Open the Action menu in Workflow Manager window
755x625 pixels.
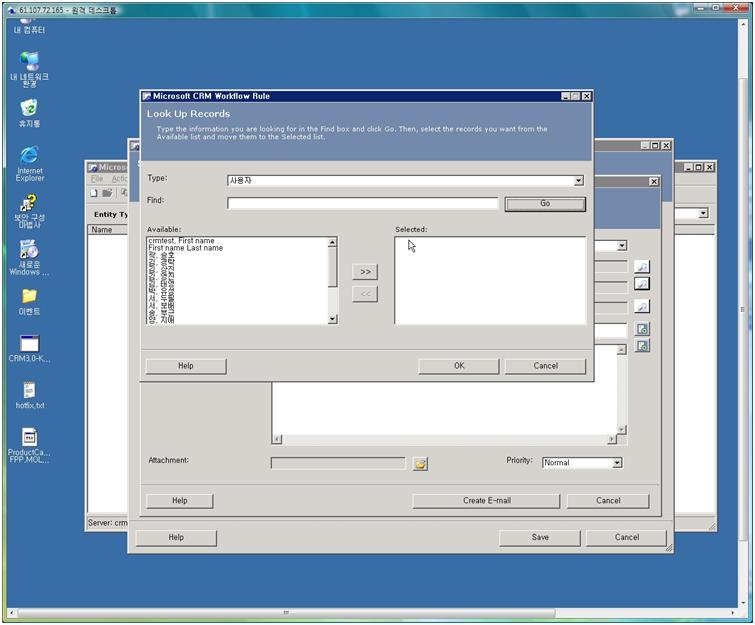pos(119,179)
